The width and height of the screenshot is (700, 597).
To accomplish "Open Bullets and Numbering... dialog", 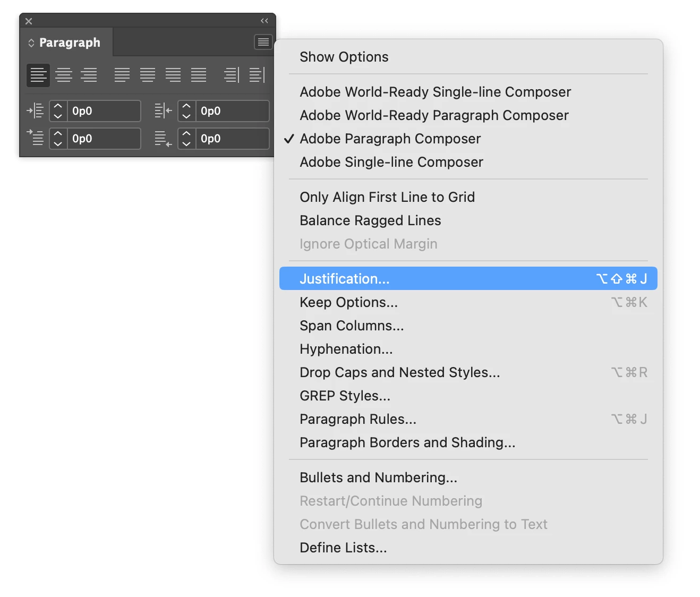I will click(468, 477).
